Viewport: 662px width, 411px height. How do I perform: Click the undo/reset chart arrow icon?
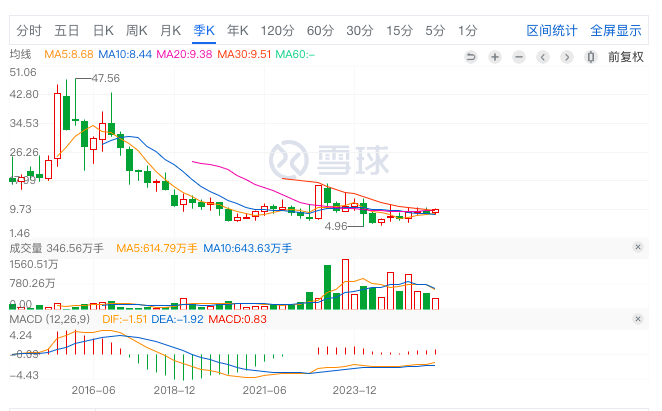coord(471,57)
